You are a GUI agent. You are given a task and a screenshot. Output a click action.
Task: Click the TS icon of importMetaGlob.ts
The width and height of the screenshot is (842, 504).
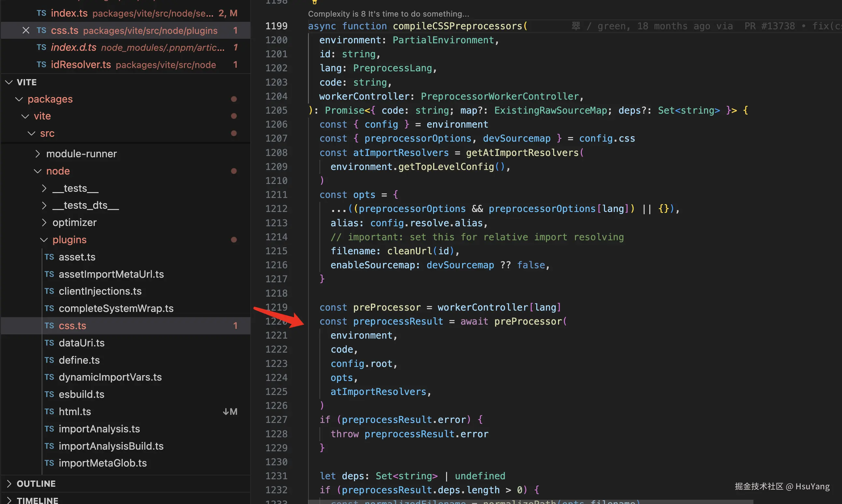tap(49, 463)
